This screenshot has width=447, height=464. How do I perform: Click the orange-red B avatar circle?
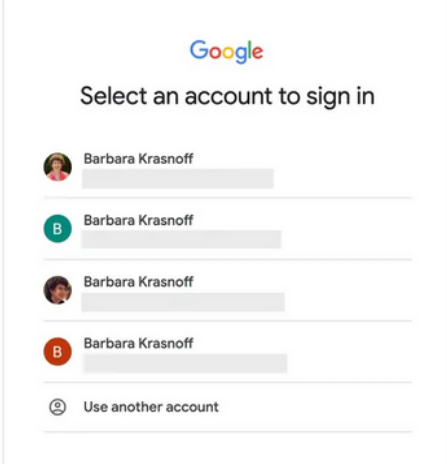[x=58, y=352]
